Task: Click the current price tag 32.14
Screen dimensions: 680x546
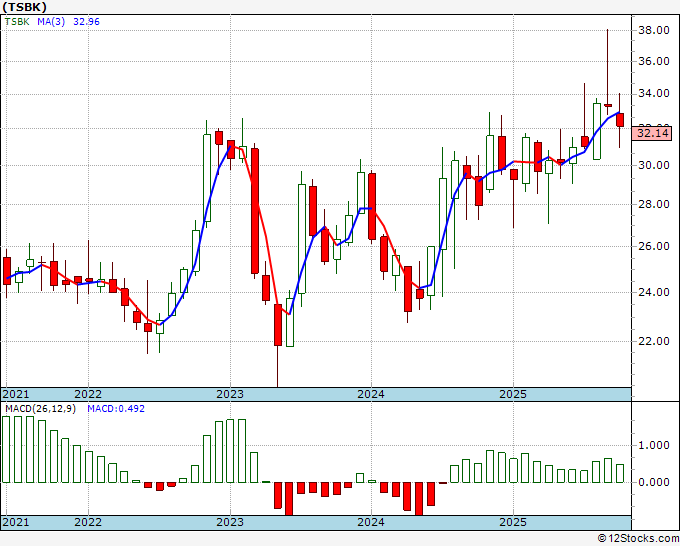Action: tap(652, 133)
